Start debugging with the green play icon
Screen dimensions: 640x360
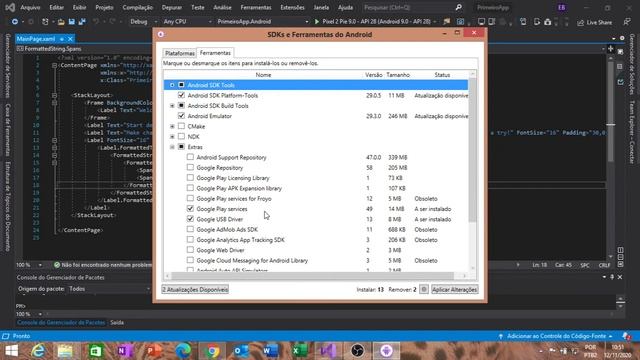click(317, 22)
